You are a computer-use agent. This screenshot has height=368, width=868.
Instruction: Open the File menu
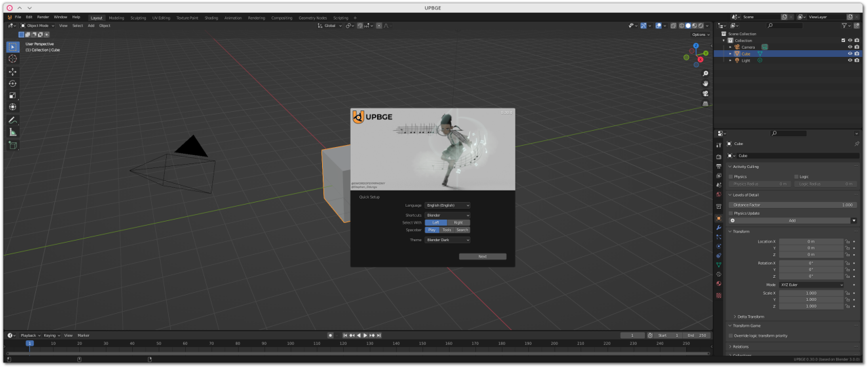18,17
